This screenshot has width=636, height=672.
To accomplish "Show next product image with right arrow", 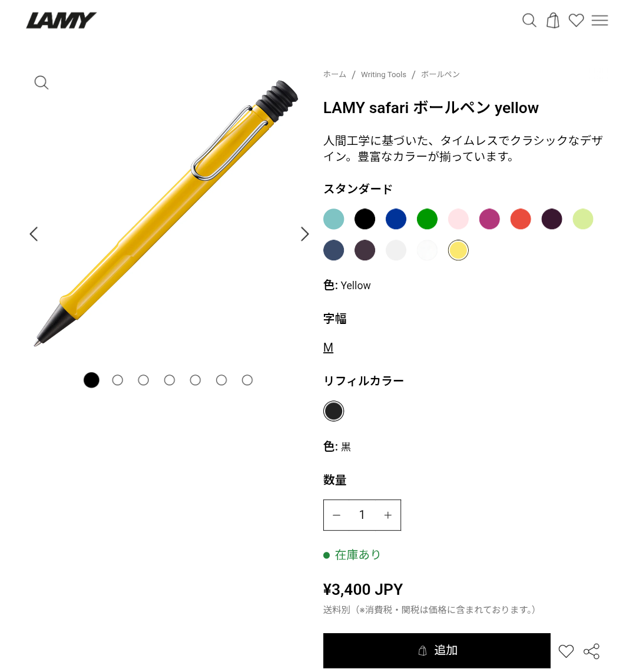I will pos(304,234).
